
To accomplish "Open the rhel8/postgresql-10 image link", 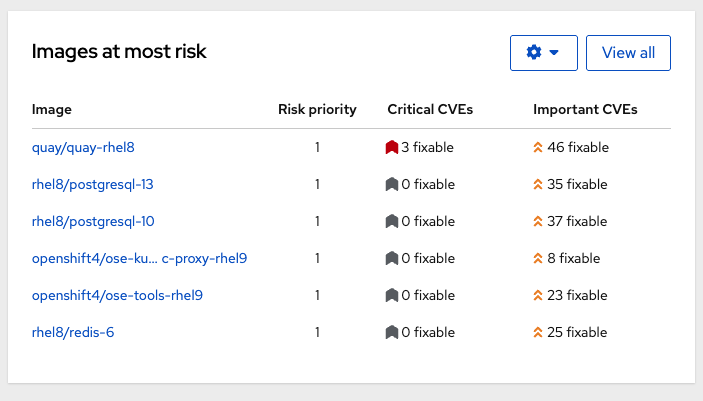I will (93, 221).
